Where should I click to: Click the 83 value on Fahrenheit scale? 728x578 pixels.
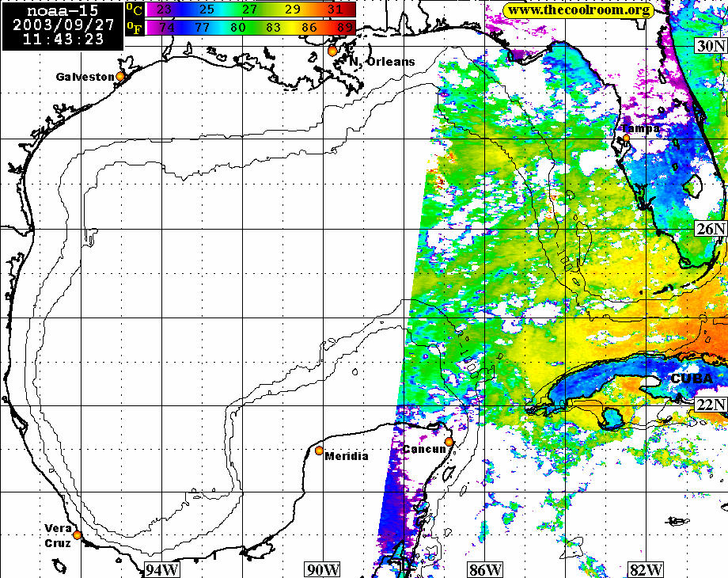coord(274,28)
